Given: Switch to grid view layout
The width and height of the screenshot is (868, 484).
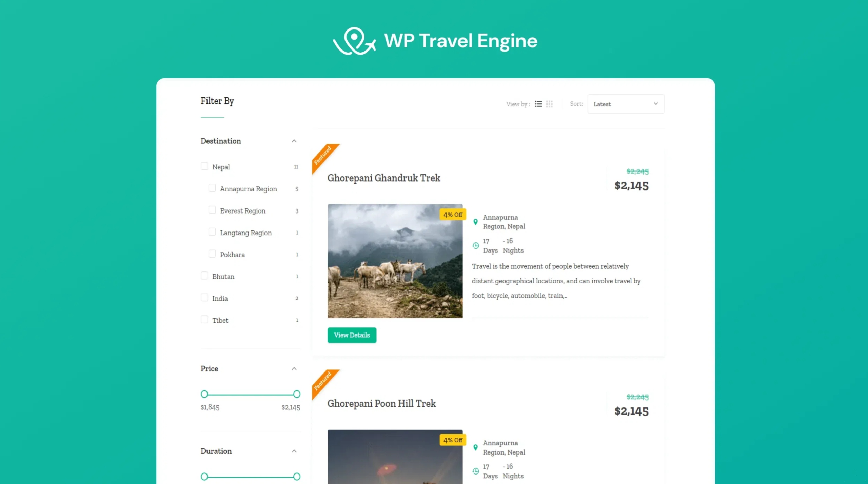Looking at the screenshot, I should click(549, 104).
